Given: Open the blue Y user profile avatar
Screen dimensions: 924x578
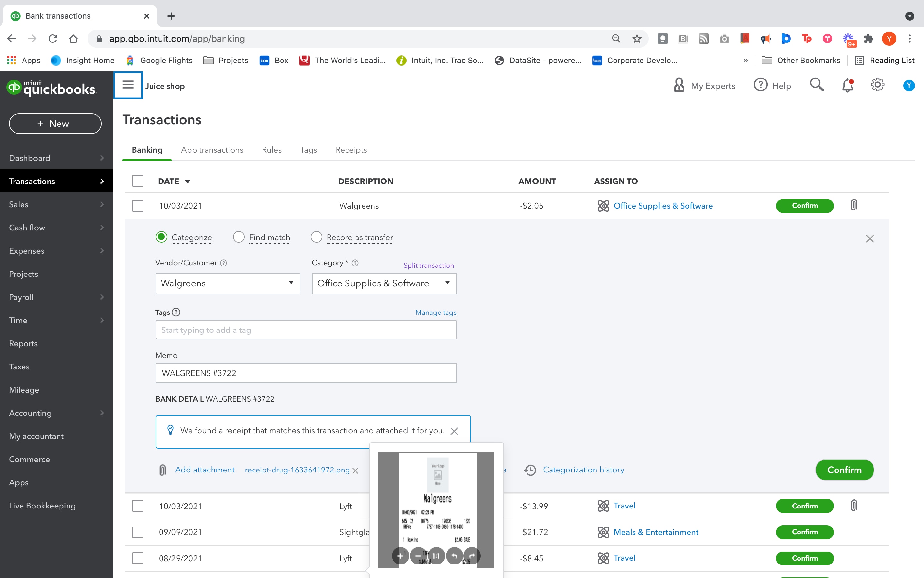Looking at the screenshot, I should (x=909, y=86).
